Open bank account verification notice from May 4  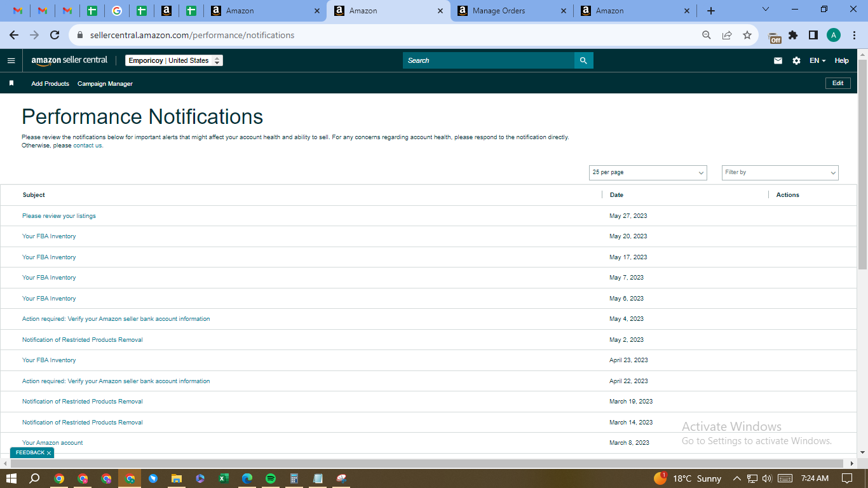(x=116, y=319)
